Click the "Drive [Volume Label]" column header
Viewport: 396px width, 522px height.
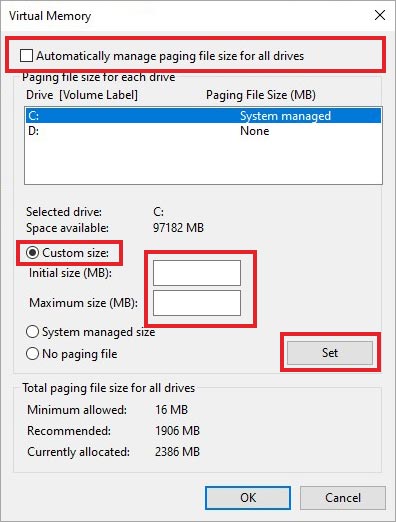(82, 95)
